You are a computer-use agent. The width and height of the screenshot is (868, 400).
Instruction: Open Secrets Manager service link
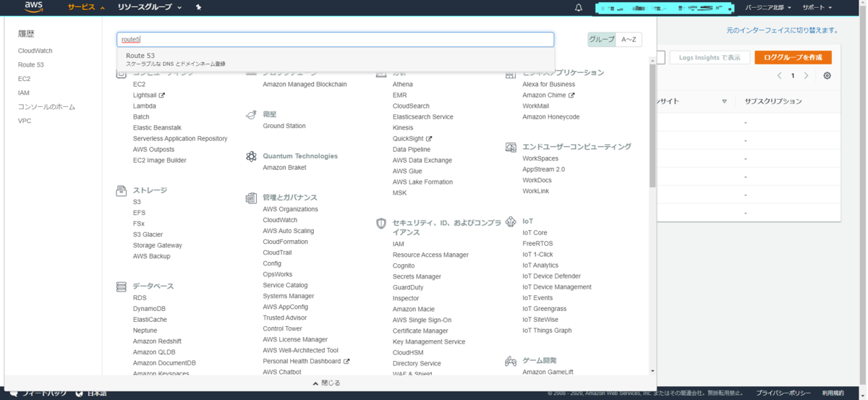click(417, 276)
